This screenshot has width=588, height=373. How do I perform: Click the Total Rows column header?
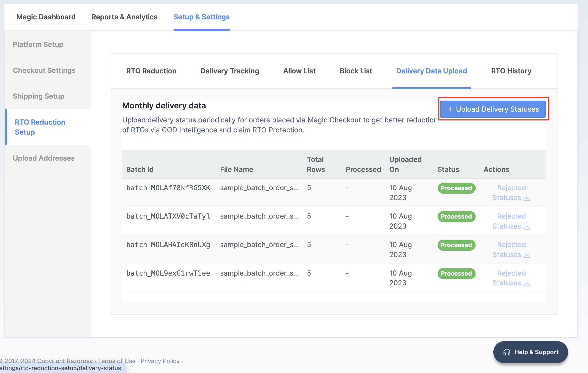click(316, 164)
